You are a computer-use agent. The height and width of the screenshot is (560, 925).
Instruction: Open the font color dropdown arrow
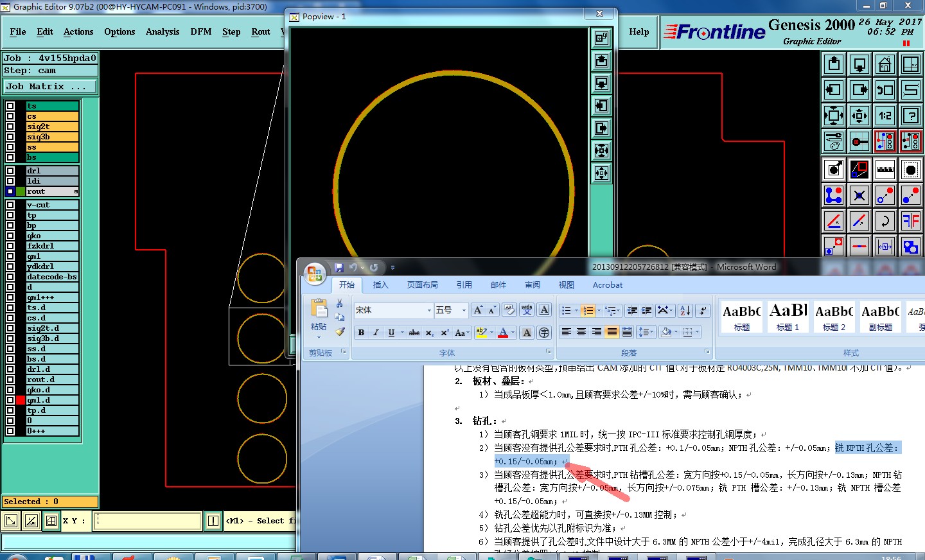click(x=513, y=333)
